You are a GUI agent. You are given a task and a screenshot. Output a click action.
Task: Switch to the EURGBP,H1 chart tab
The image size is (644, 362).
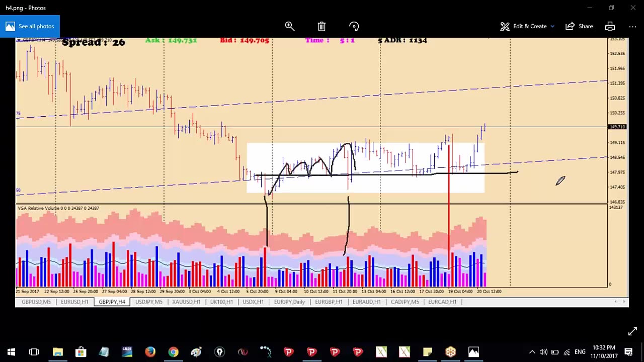(329, 302)
